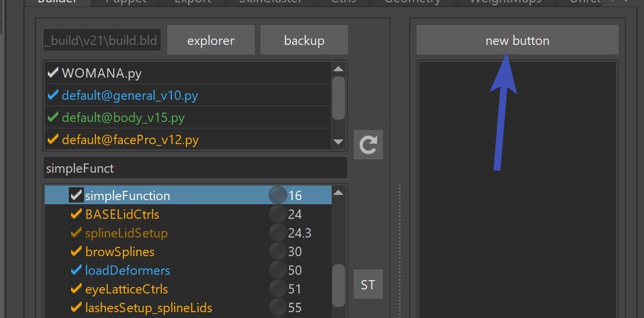The height and width of the screenshot is (318, 644).
Task: Select the WOMANA.py file name
Action: click(102, 74)
